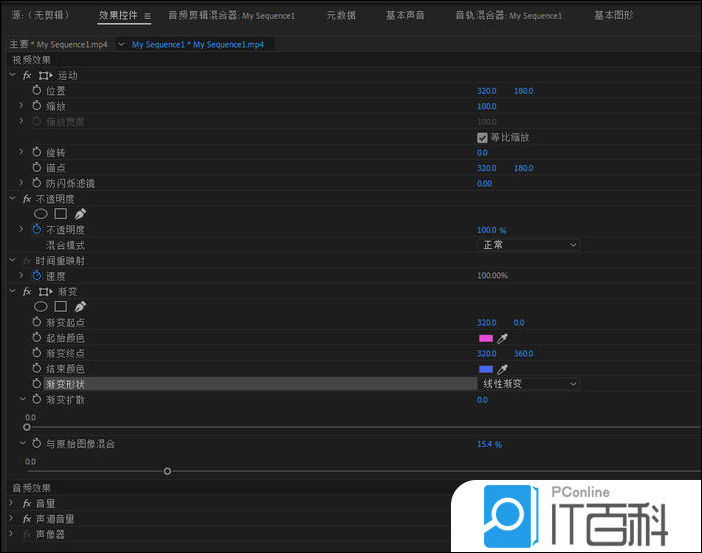
Task: Switch to 源 (无剪辑) tab
Action: click(x=41, y=16)
